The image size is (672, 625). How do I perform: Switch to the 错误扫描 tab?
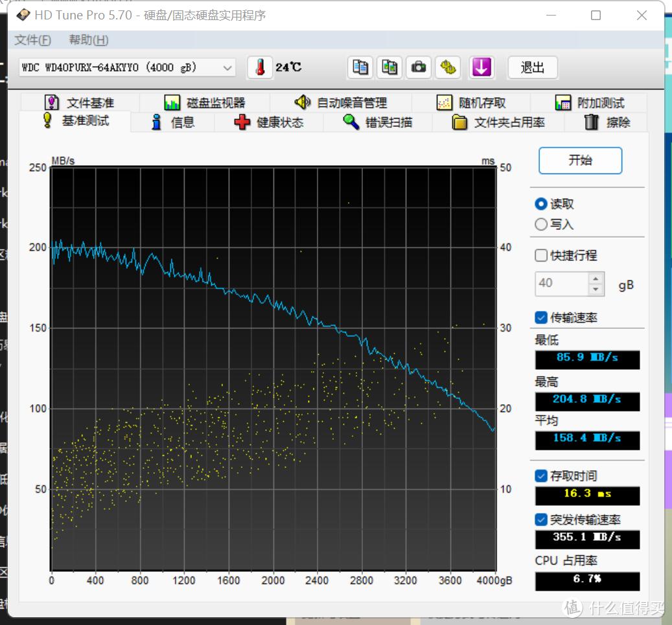pos(378,122)
